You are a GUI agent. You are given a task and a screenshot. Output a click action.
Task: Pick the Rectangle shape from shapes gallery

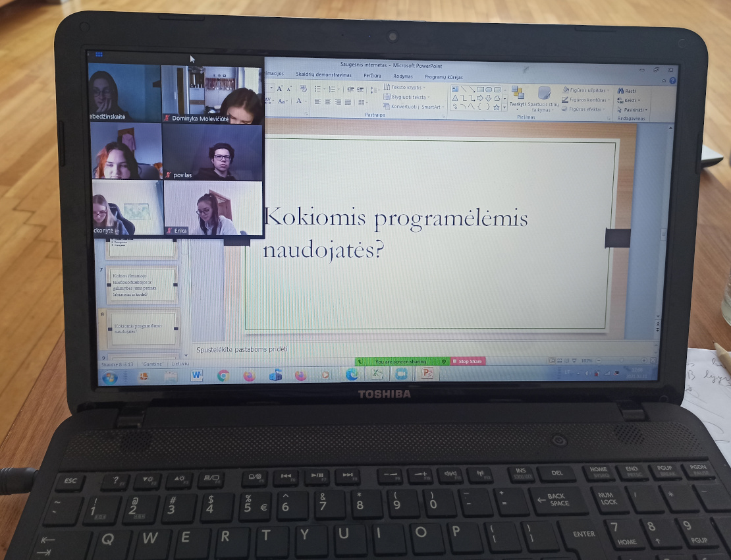click(481, 90)
